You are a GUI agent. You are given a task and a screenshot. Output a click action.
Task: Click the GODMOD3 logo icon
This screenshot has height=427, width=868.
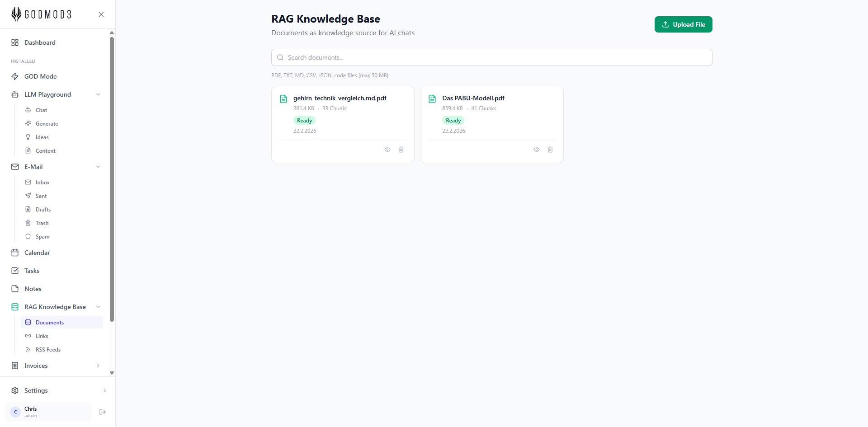click(17, 14)
